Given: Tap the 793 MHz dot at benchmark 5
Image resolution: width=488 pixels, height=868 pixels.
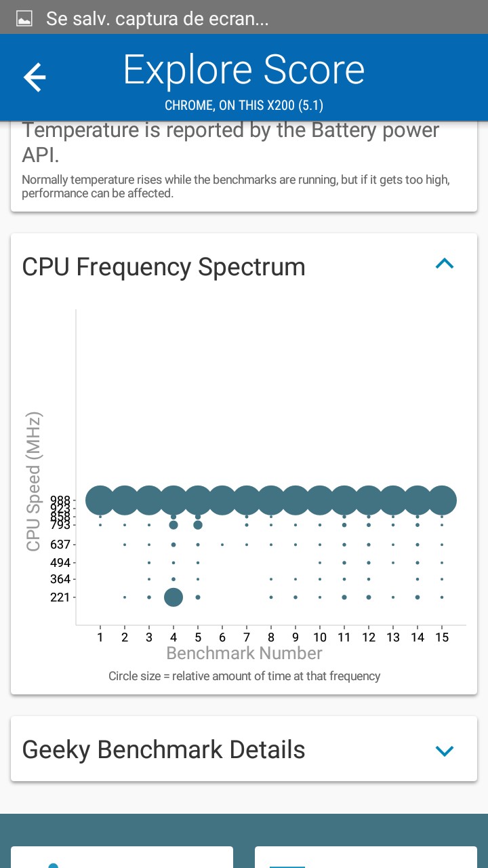Looking at the screenshot, I should tap(198, 525).
